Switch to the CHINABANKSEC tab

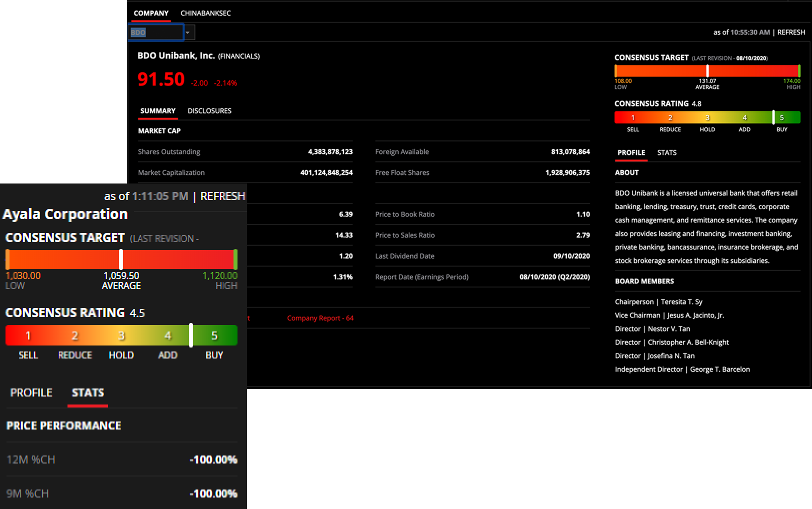(x=205, y=13)
